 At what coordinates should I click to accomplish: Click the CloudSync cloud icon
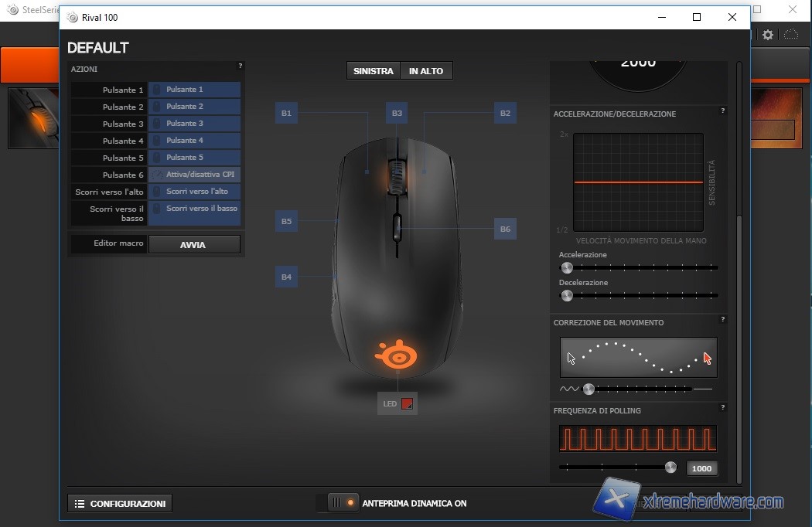790,35
